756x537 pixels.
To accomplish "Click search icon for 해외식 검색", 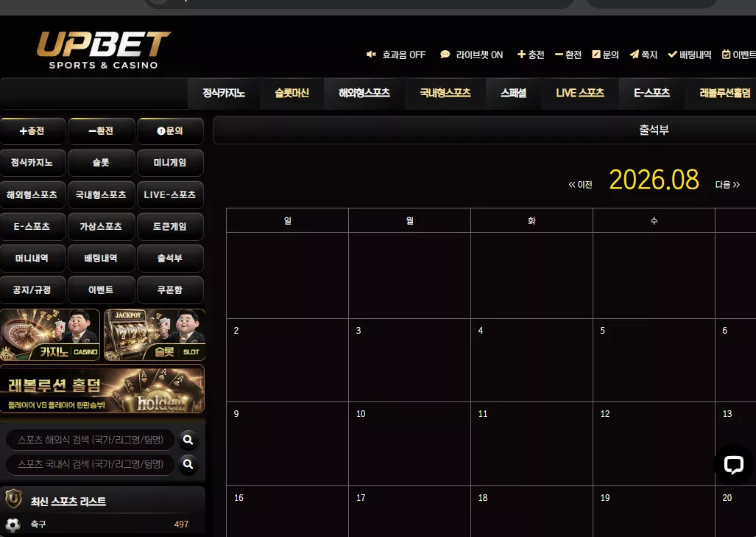I will click(188, 440).
